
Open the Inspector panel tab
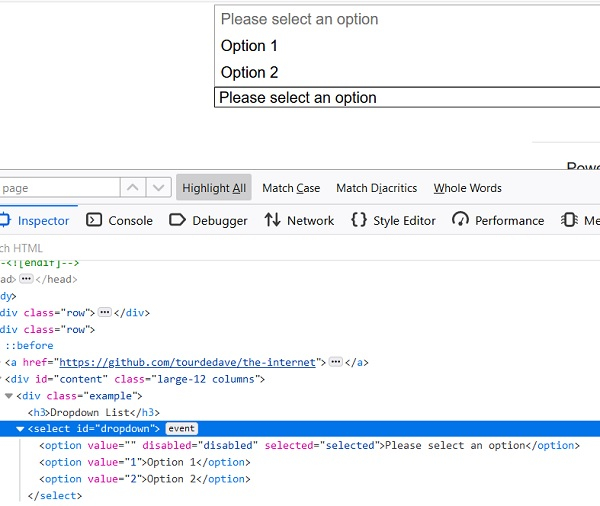36,220
